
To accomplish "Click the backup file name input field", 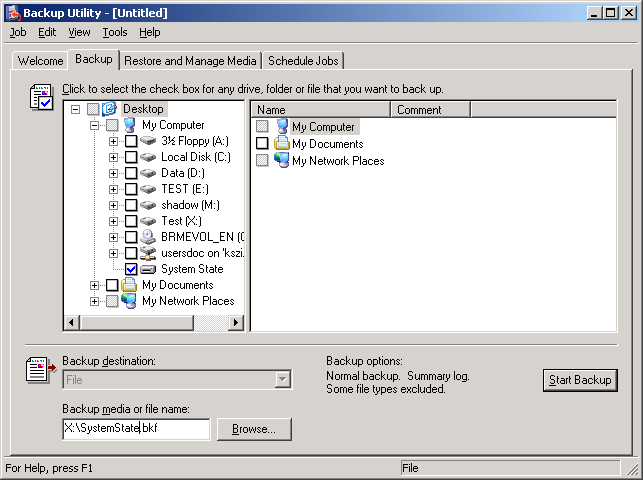I will pyautogui.click(x=136, y=429).
